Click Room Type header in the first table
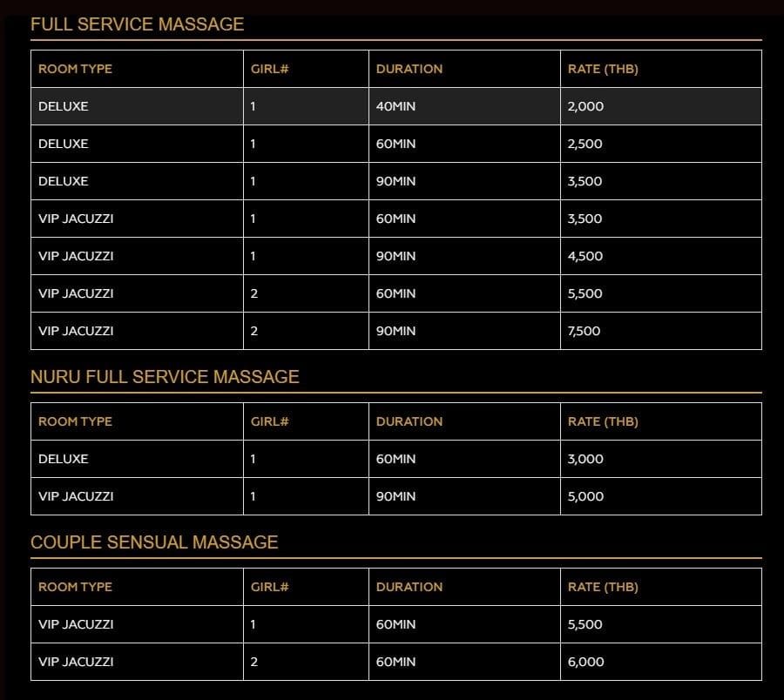Image resolution: width=784 pixels, height=700 pixels. [x=75, y=69]
